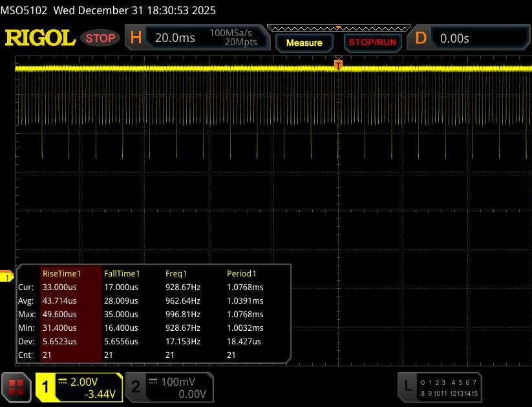Toggle the channel 1 yellow badge
532x407 pixels.
47,386
